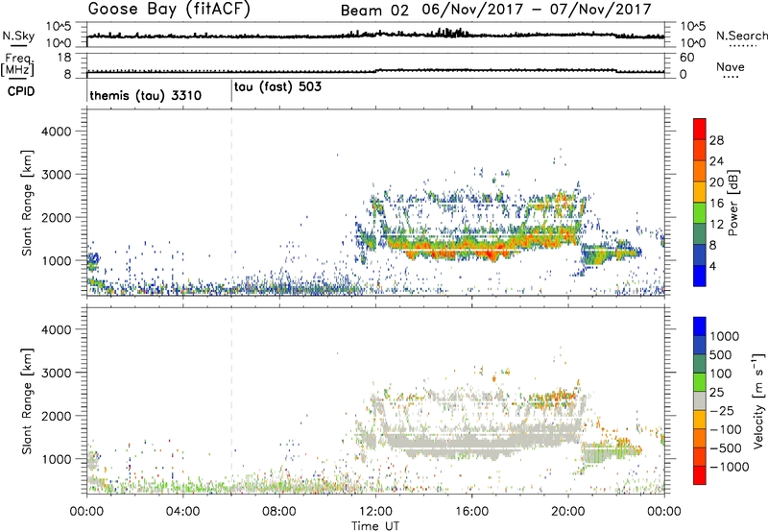The width and height of the screenshot is (768, 532).
Task: Click the yellow-orange 16–20 dB Power colorbar segment
Action: point(700,191)
